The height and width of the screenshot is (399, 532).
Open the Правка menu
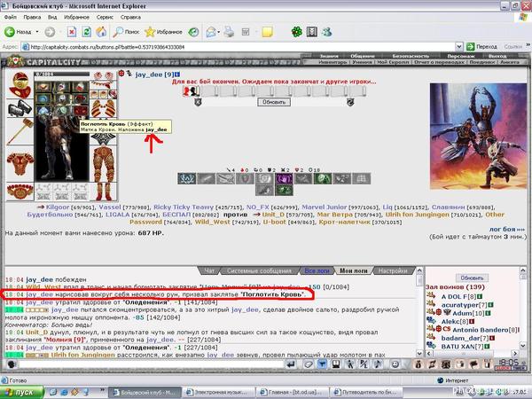pyautogui.click(x=32, y=17)
